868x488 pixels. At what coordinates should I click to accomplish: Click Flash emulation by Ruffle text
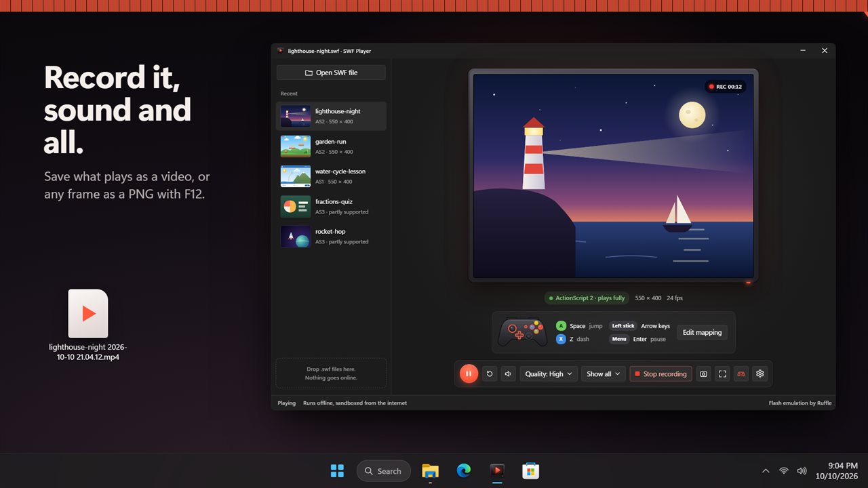pyautogui.click(x=800, y=403)
